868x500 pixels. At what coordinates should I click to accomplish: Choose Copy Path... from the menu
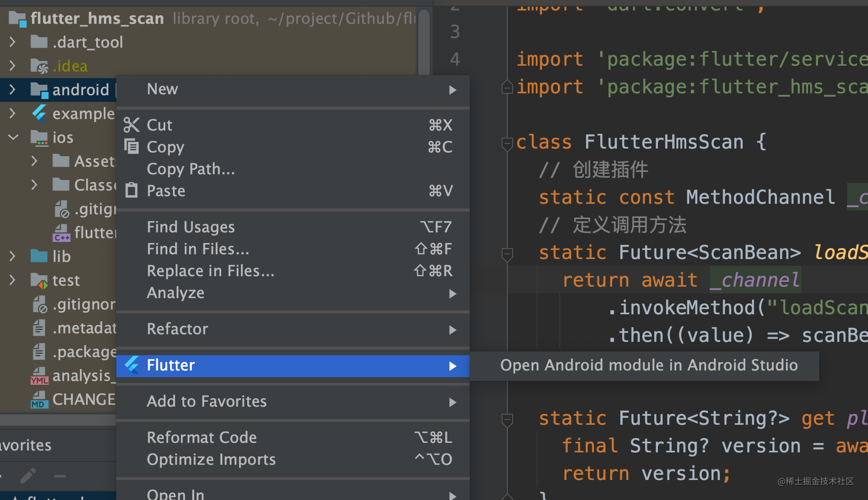click(x=293, y=169)
